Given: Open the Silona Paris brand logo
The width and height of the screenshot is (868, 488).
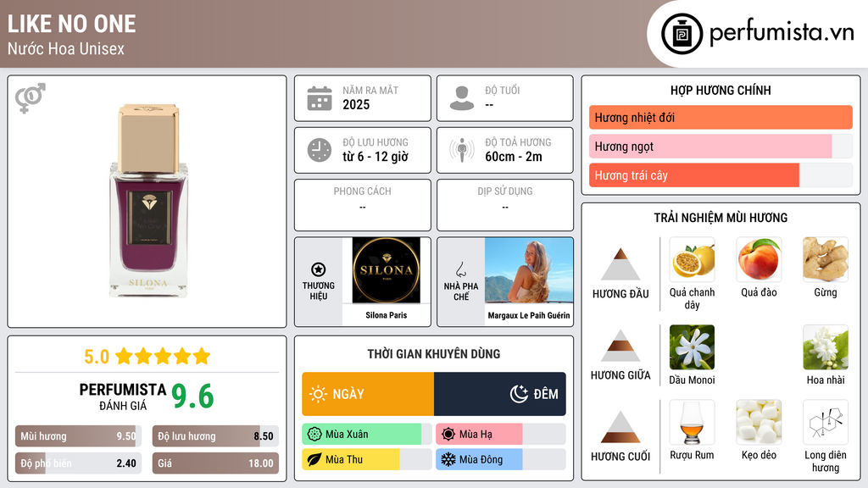Looking at the screenshot, I should [x=387, y=270].
